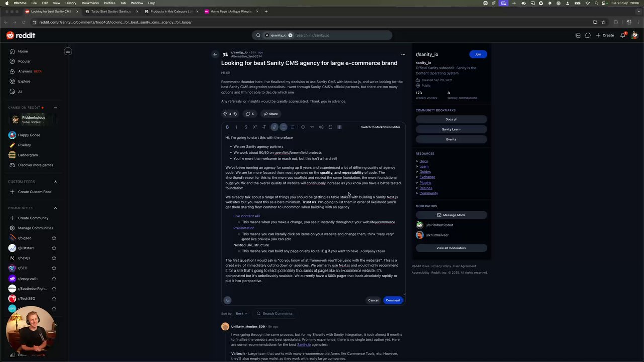
Task: Toggle italic in the comment editor
Action: click(236, 127)
